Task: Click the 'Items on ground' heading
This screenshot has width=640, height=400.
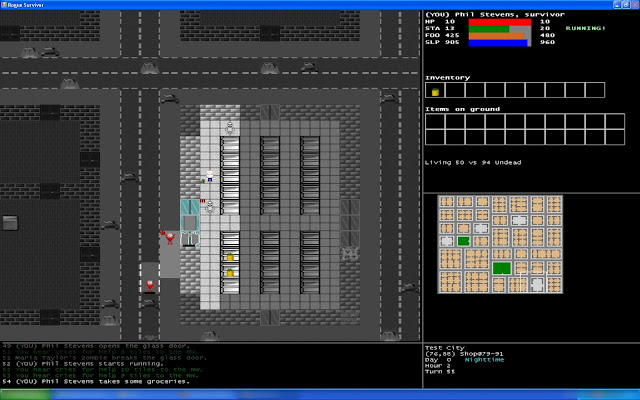Action: 462,109
